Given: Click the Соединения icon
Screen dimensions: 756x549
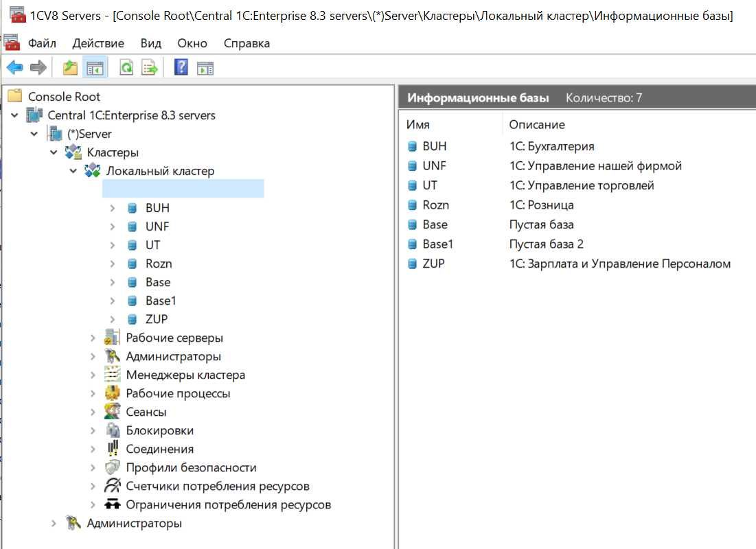Looking at the screenshot, I should pyautogui.click(x=113, y=449).
